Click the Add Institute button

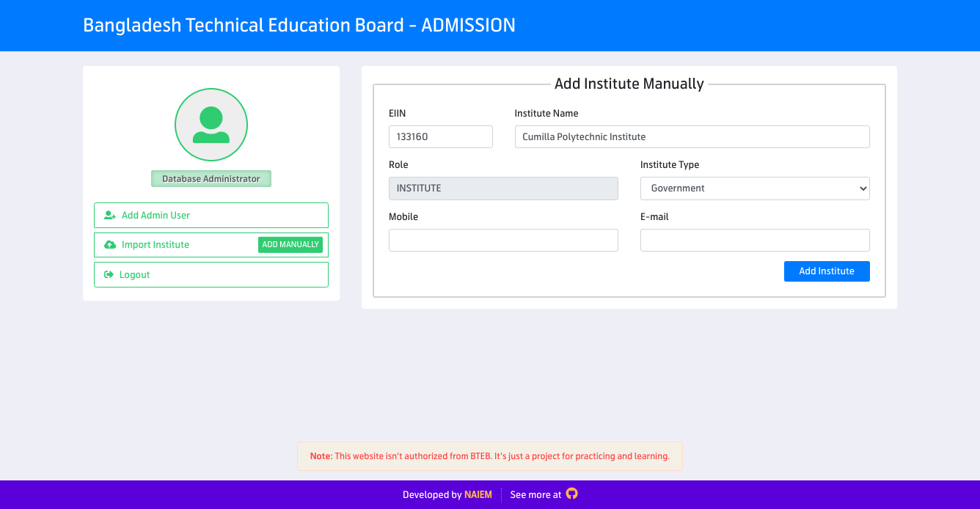[x=827, y=271]
